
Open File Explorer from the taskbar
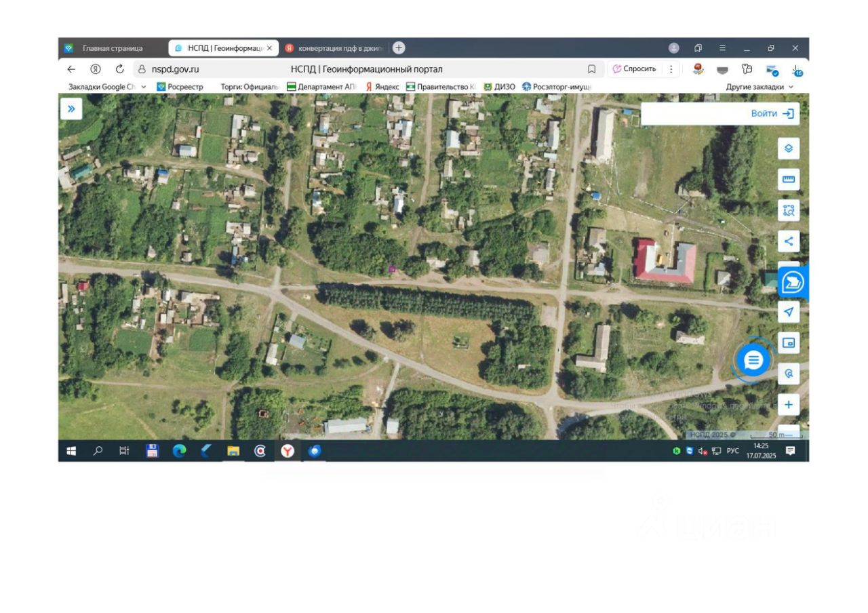(x=233, y=451)
